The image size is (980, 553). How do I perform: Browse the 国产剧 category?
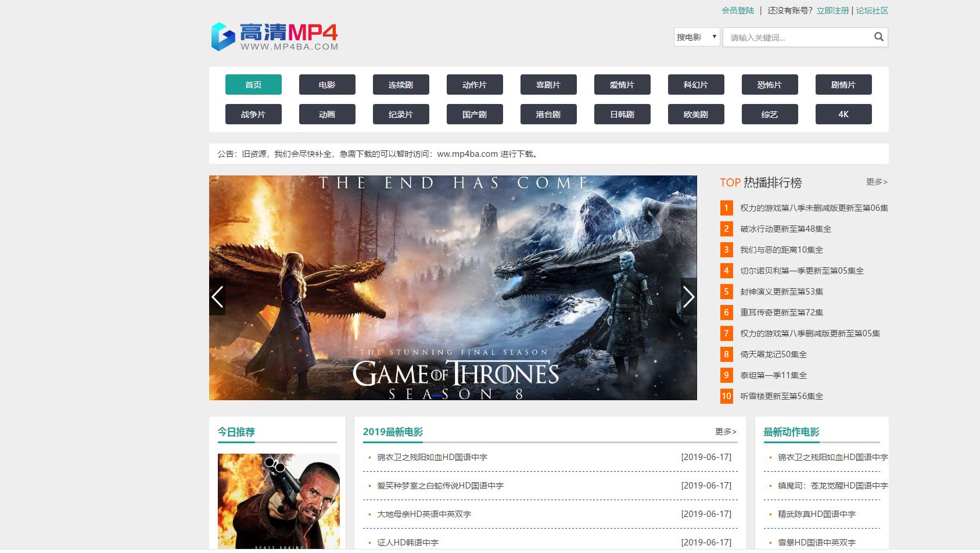coord(475,114)
